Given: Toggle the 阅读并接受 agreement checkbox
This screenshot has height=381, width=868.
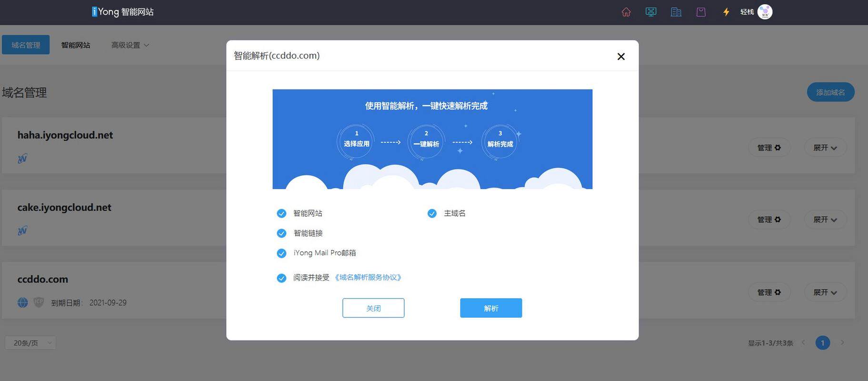Looking at the screenshot, I should 281,278.
